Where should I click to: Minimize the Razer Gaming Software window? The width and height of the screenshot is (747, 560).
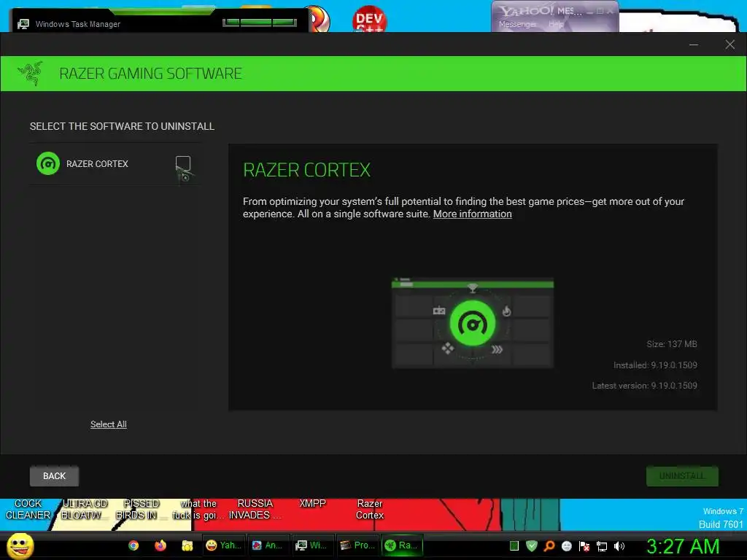click(x=694, y=44)
